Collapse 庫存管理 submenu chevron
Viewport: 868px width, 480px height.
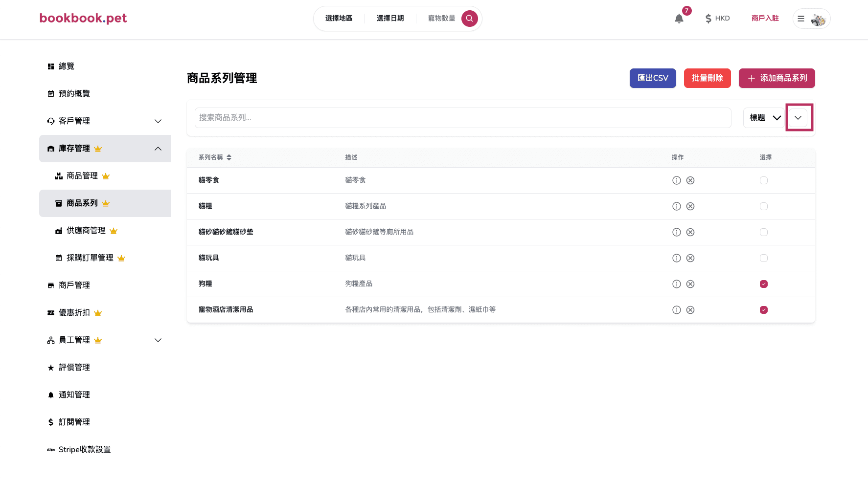click(158, 149)
